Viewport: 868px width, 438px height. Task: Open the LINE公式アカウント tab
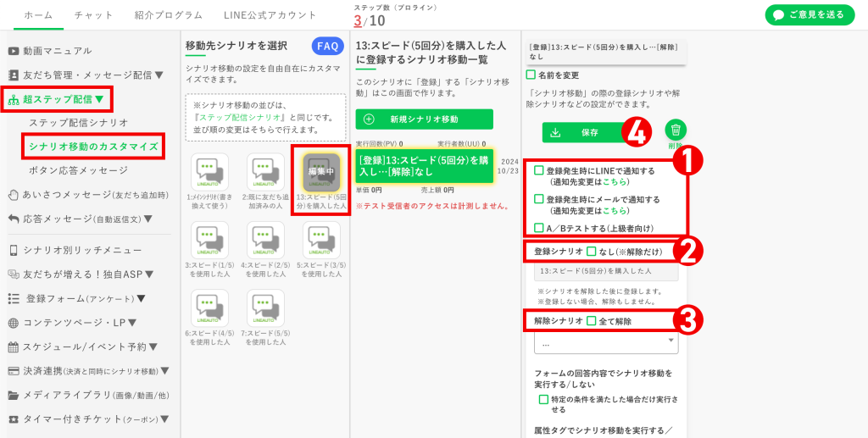click(270, 15)
